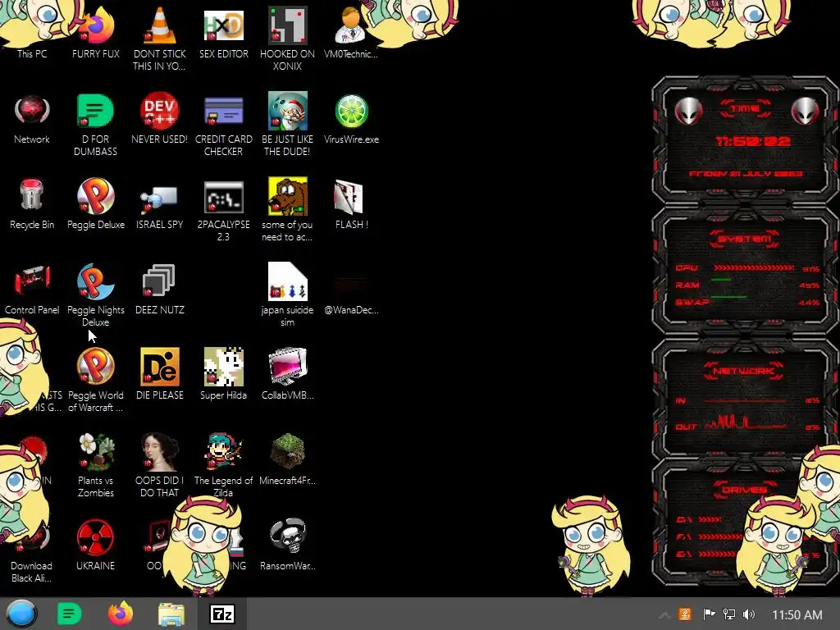
Task: Open File Explorer from the taskbar
Action: click(x=171, y=614)
